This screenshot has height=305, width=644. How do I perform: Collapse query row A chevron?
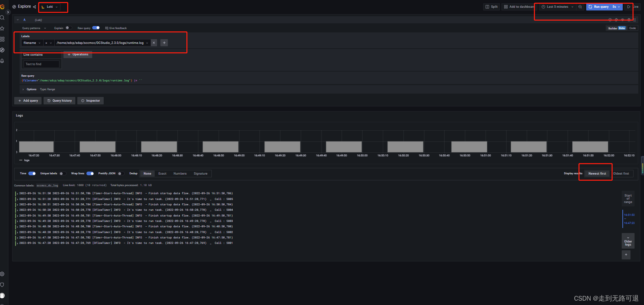[x=18, y=20]
